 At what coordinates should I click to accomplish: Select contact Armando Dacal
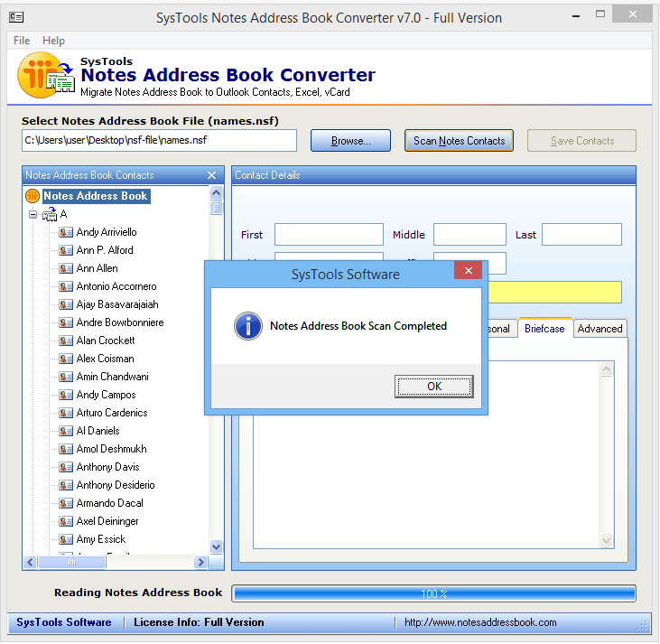click(x=110, y=503)
